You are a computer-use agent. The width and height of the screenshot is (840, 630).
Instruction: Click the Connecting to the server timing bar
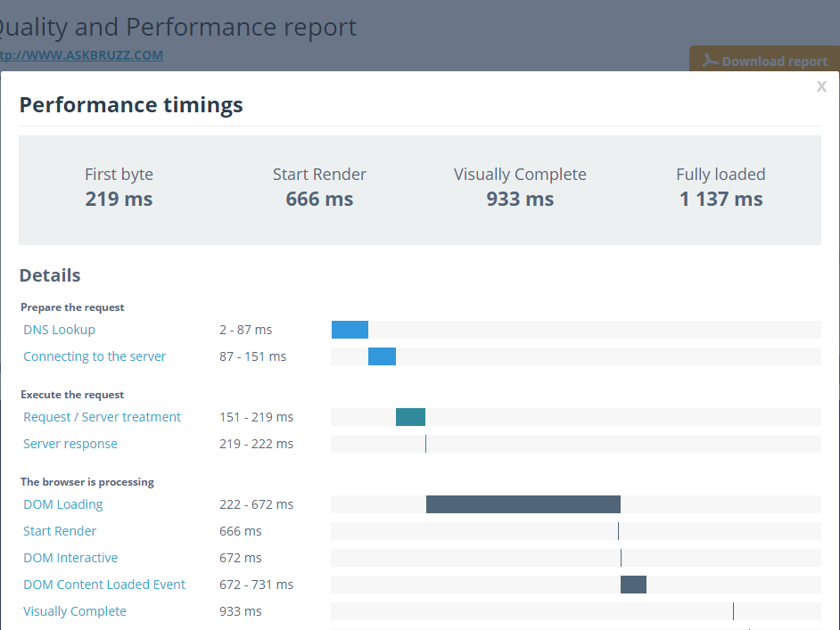point(382,356)
